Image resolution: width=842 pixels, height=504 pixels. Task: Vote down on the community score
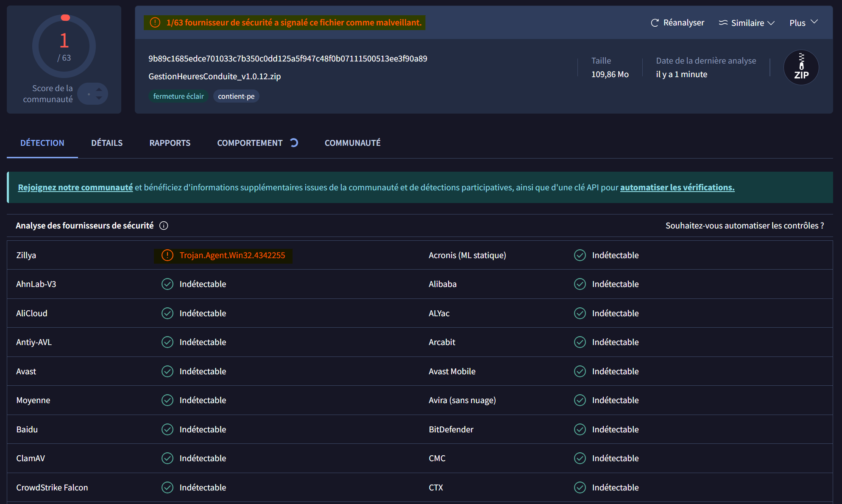coord(99,98)
